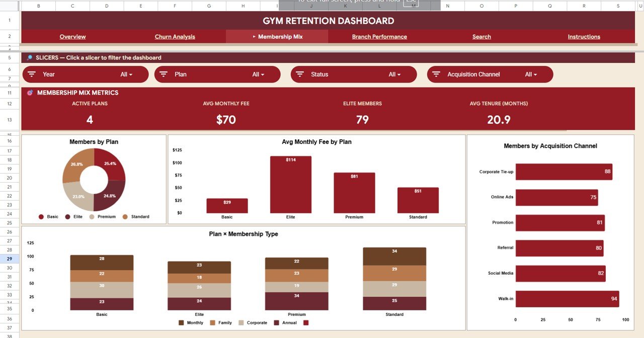Click the funnel filter icon on Plan slicer
This screenshot has height=338, width=644.
tap(164, 74)
